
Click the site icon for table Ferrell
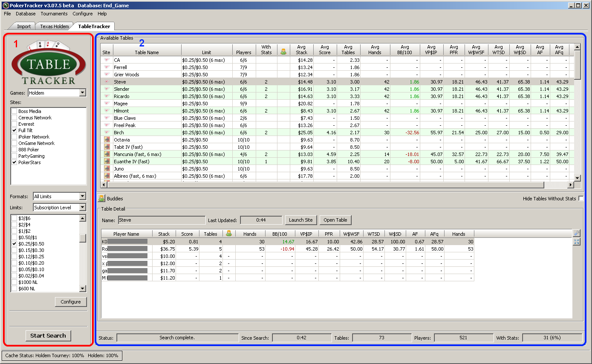point(107,67)
